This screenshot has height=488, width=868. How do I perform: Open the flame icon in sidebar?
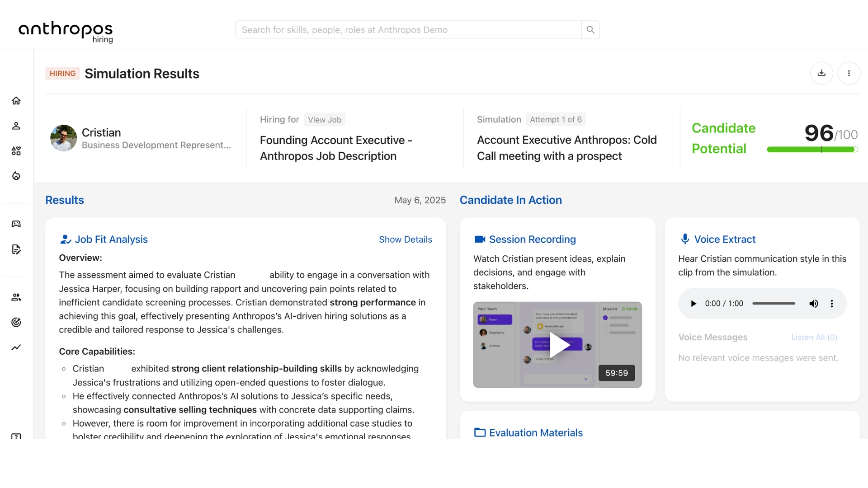(x=16, y=176)
